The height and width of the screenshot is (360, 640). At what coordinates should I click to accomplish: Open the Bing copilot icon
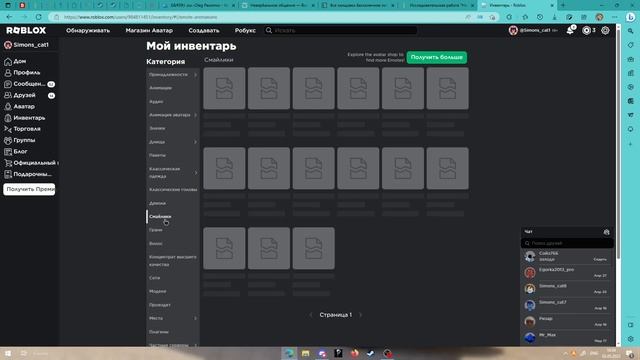[x=631, y=17]
